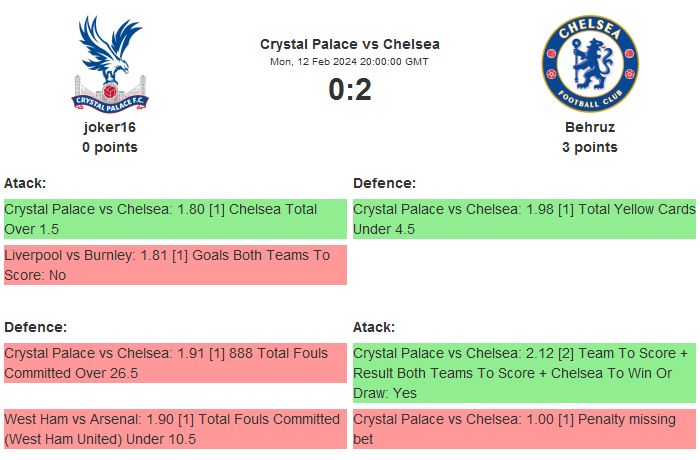This screenshot has height=460, width=700.
Task: Click joker16's 0 points label
Action: click(110, 147)
